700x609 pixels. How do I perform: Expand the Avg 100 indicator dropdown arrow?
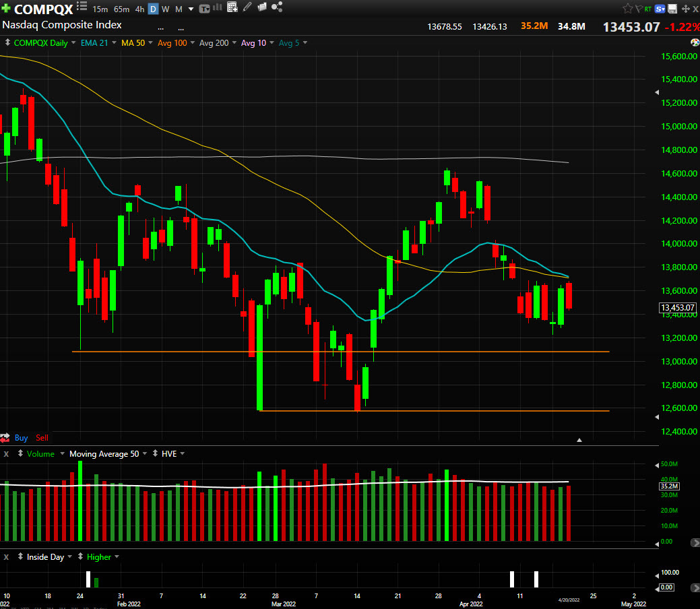click(193, 43)
